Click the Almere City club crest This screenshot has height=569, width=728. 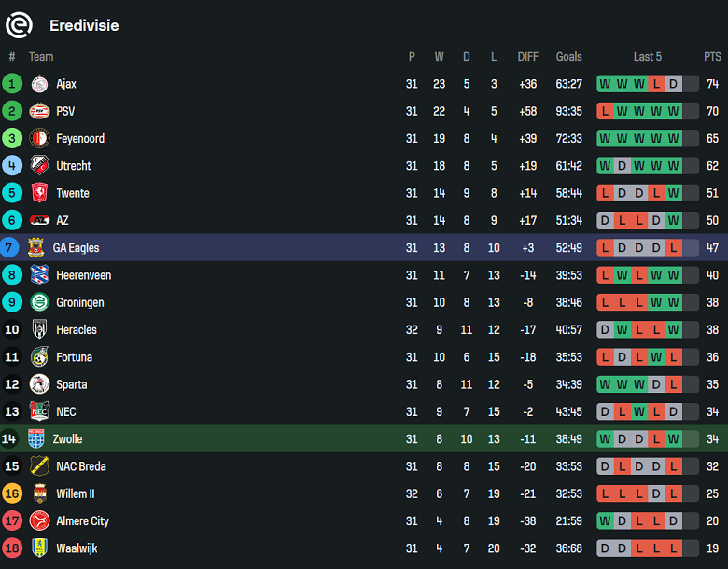pyautogui.click(x=39, y=520)
